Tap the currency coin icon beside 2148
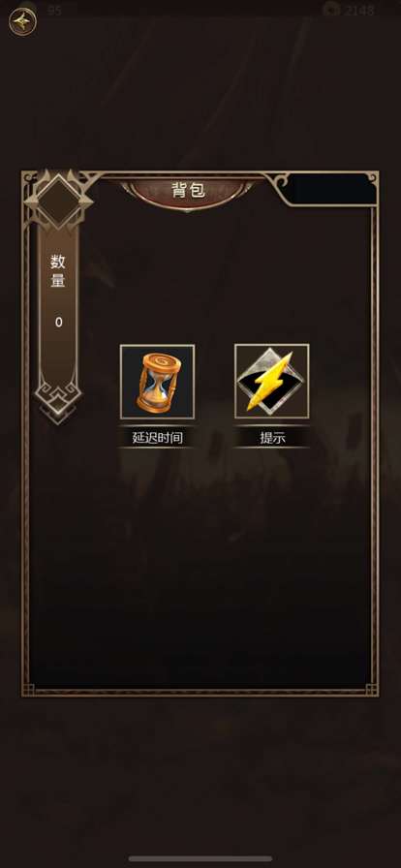401x868 pixels. tap(331, 9)
